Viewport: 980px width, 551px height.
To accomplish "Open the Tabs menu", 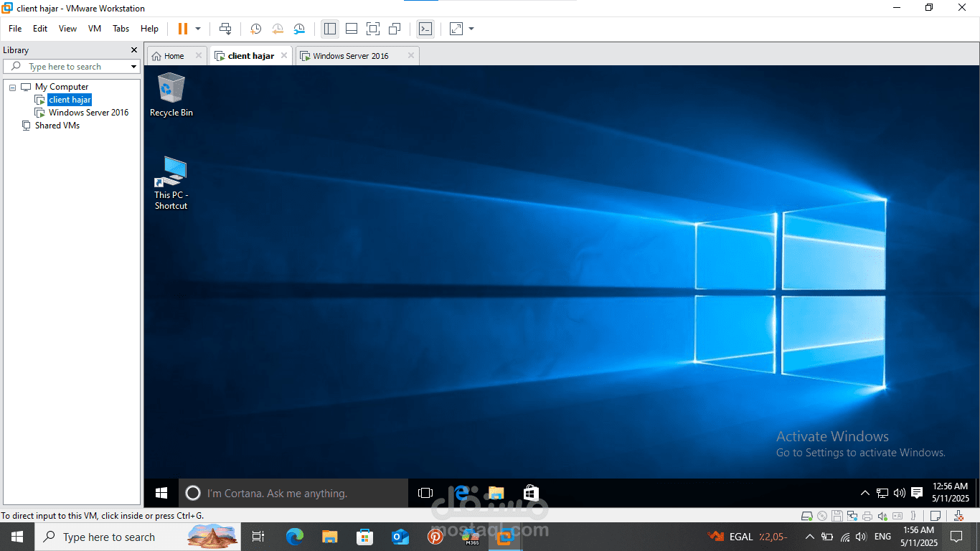I will (x=121, y=29).
